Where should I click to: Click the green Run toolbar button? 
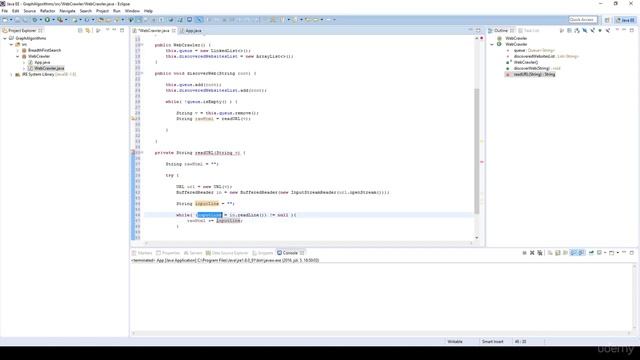(x=47, y=20)
